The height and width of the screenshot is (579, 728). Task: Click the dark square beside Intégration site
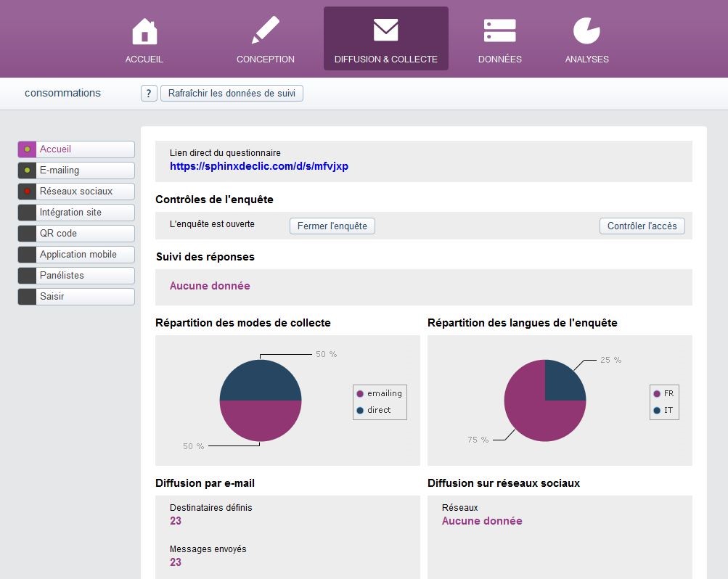(27, 213)
